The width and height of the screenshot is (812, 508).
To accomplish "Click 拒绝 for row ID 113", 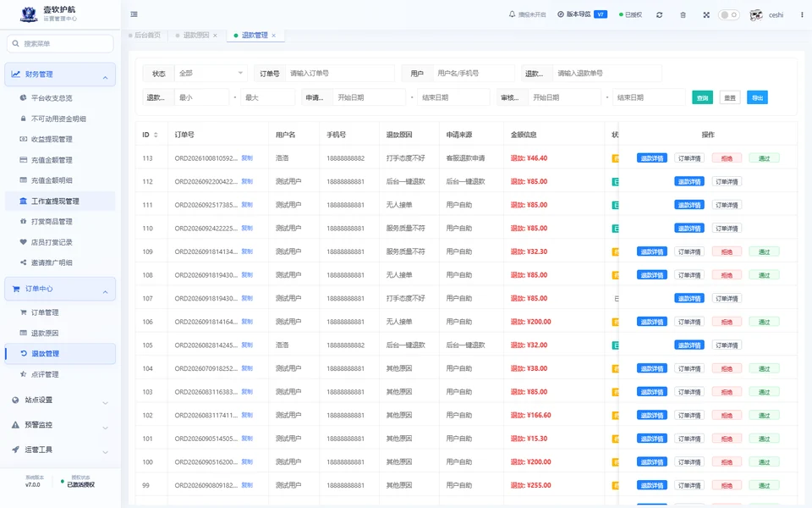I will pyautogui.click(x=727, y=158).
